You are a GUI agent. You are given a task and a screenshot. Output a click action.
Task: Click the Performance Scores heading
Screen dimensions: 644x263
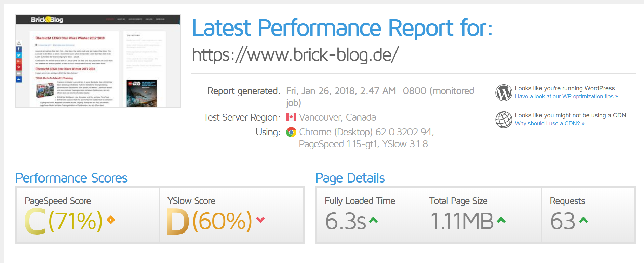coord(71,178)
